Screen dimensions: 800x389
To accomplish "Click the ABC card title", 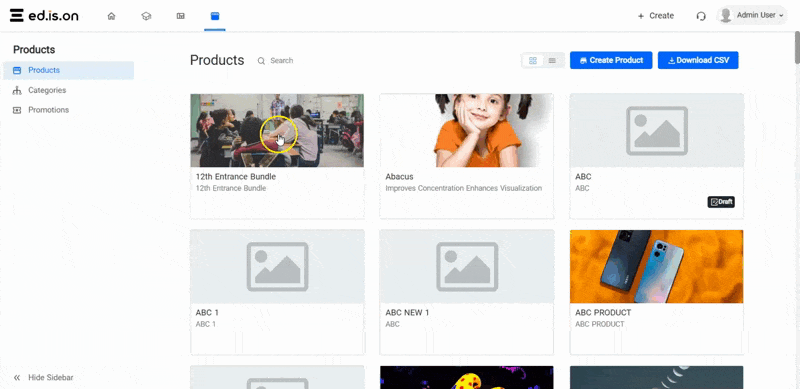I will pos(583,177).
